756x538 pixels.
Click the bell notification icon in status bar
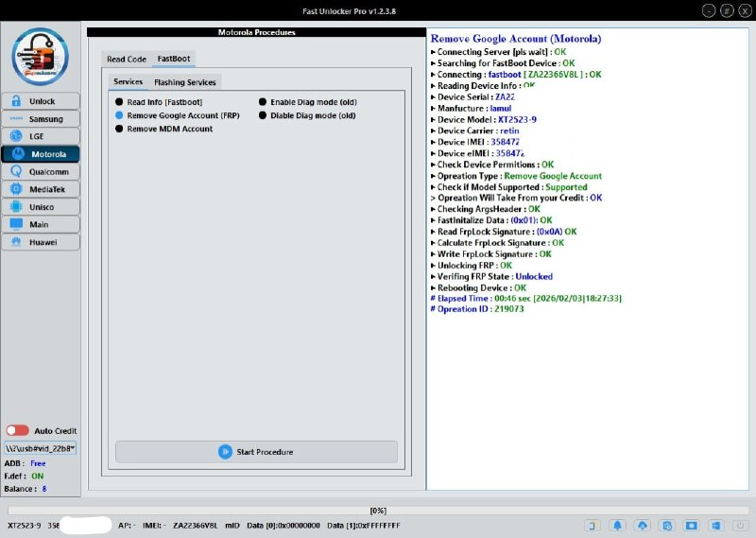tap(617, 525)
